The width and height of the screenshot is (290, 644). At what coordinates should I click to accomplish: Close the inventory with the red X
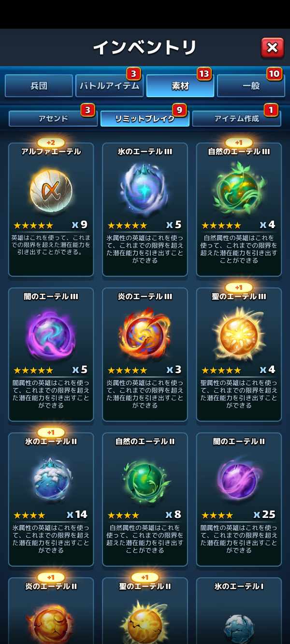coord(272,47)
